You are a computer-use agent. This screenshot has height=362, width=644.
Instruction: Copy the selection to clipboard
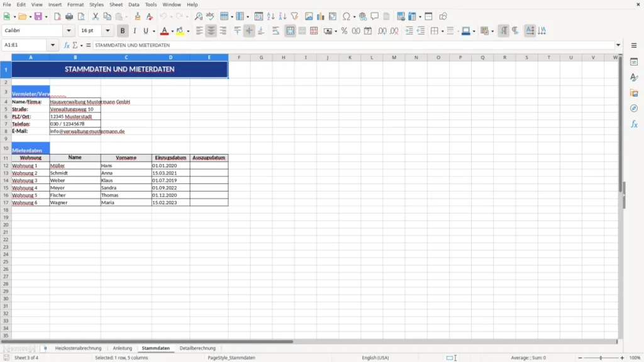pyautogui.click(x=107, y=16)
